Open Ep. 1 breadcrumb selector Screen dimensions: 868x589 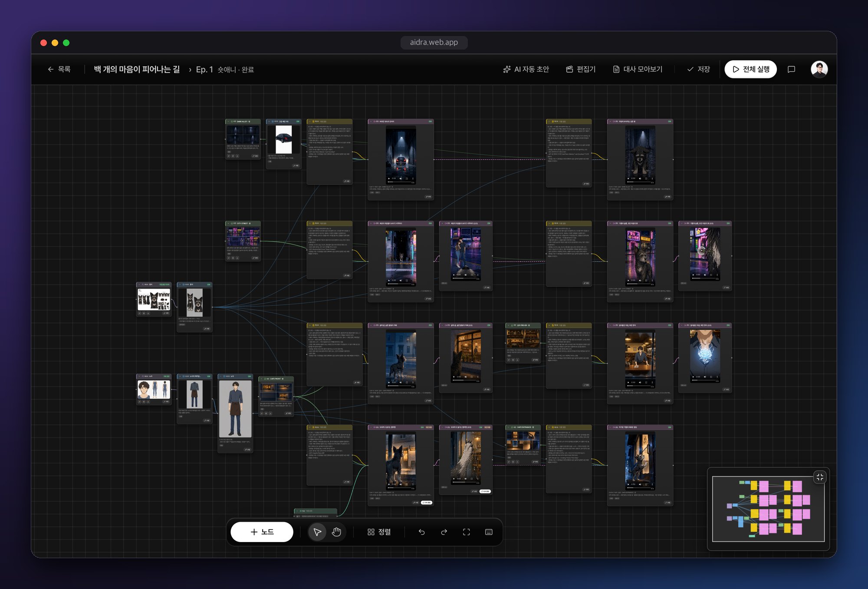click(204, 69)
